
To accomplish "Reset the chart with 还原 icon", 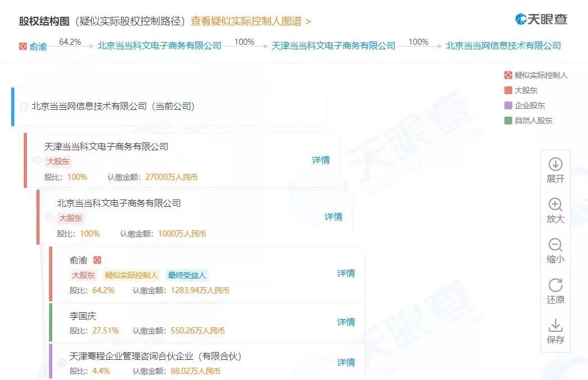I will pos(555,285).
